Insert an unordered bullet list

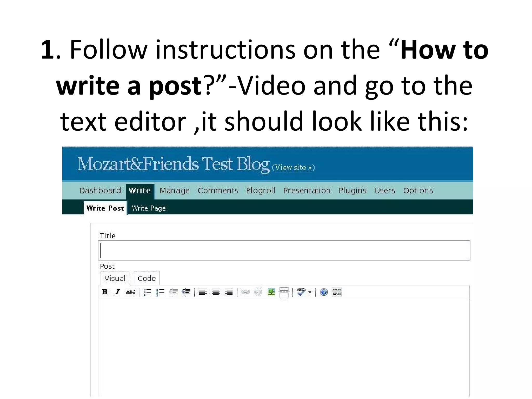pos(147,292)
